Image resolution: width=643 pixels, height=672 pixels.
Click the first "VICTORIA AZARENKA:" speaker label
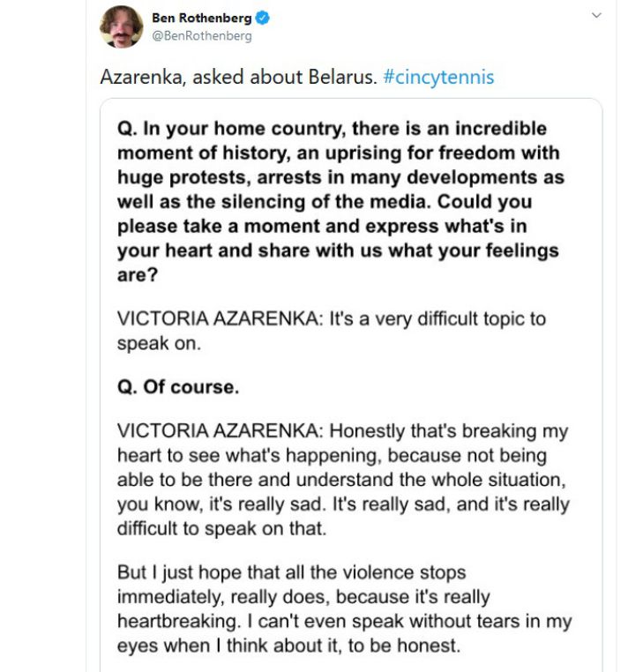pos(221,318)
